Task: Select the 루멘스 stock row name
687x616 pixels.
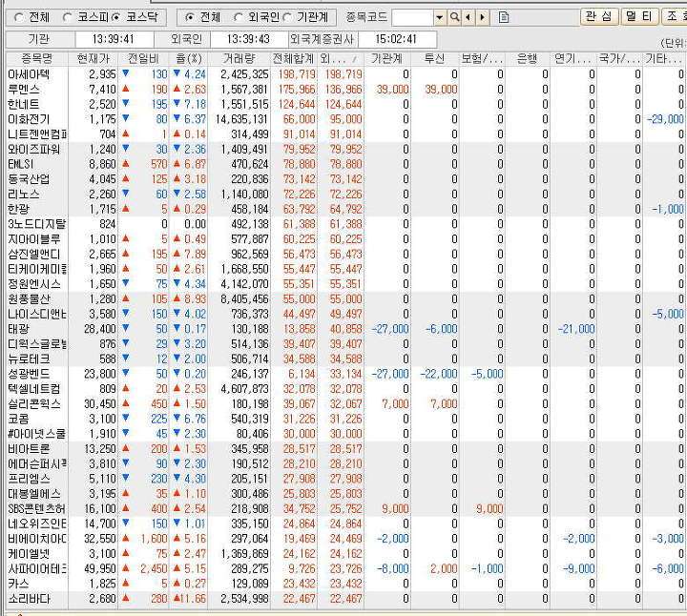Action: tap(24, 90)
